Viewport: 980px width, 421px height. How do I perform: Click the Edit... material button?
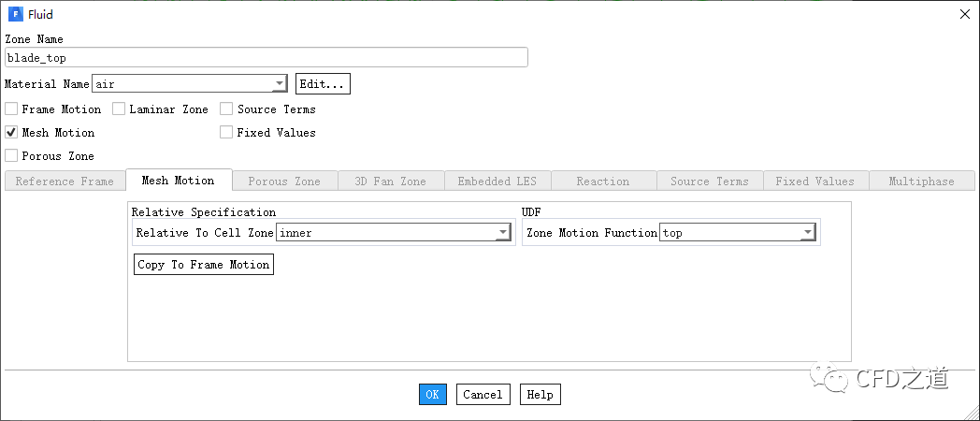(323, 84)
